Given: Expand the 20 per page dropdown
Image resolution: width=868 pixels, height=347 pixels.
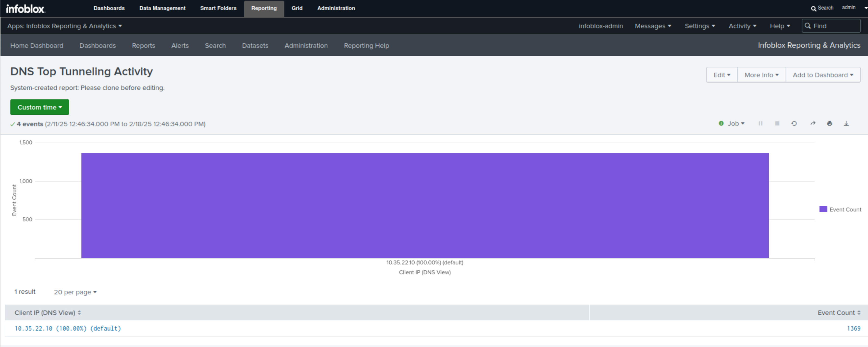Looking at the screenshot, I should (x=75, y=292).
